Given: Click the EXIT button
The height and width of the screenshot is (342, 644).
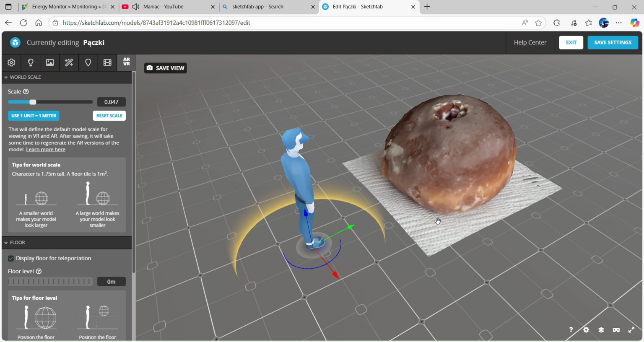Looking at the screenshot, I should (x=571, y=42).
